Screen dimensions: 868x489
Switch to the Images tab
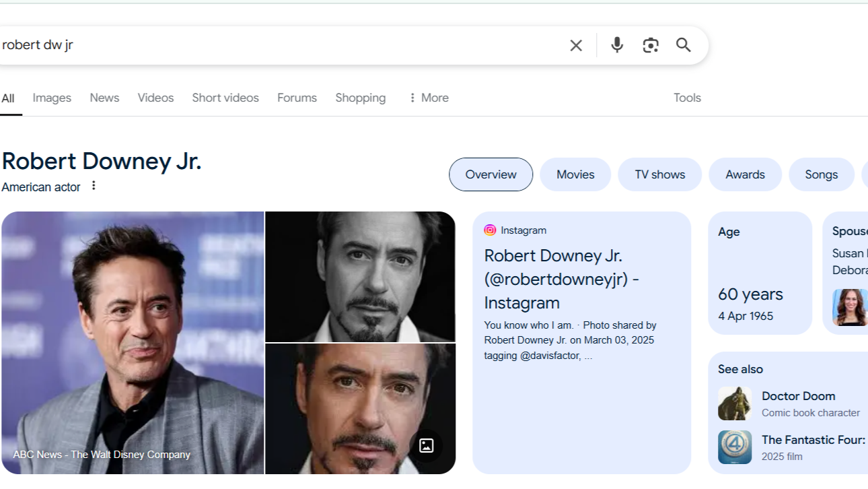point(52,98)
